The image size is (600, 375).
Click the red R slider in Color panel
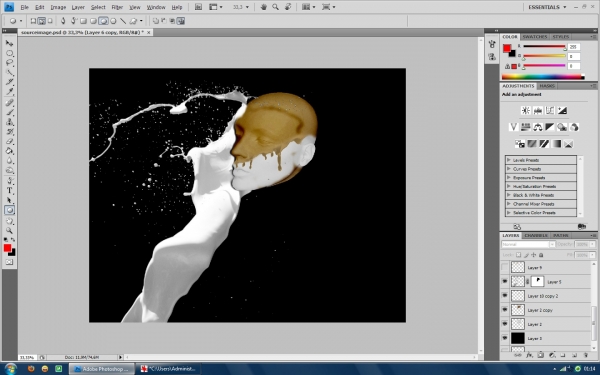[x=544, y=47]
